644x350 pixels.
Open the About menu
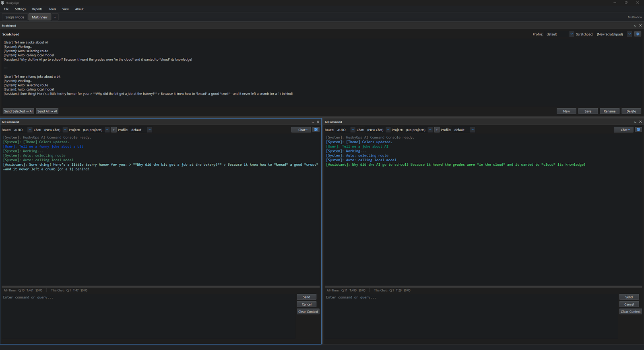79,9
